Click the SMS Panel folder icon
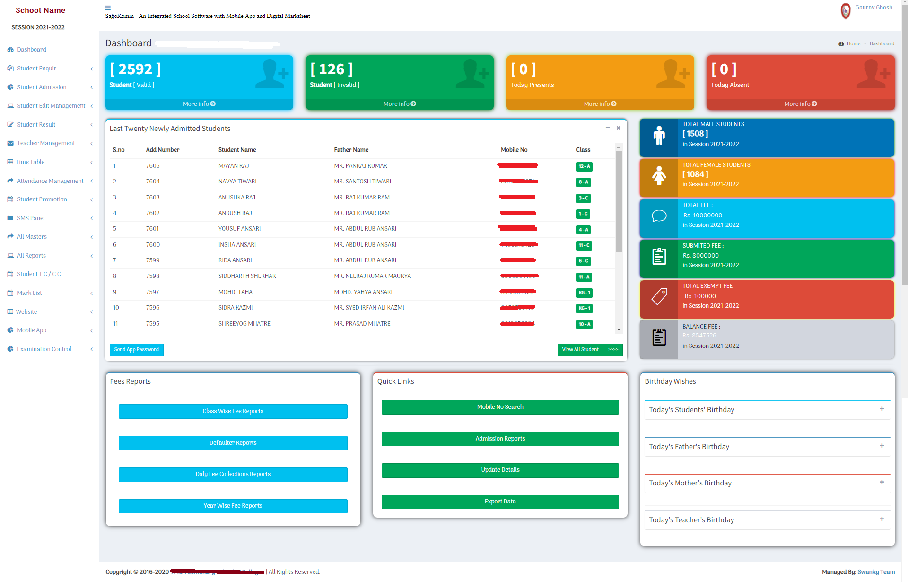This screenshot has height=588, width=908. click(10, 218)
